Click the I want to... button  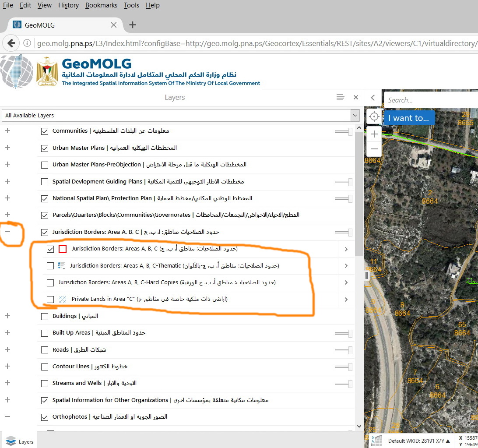pos(409,118)
